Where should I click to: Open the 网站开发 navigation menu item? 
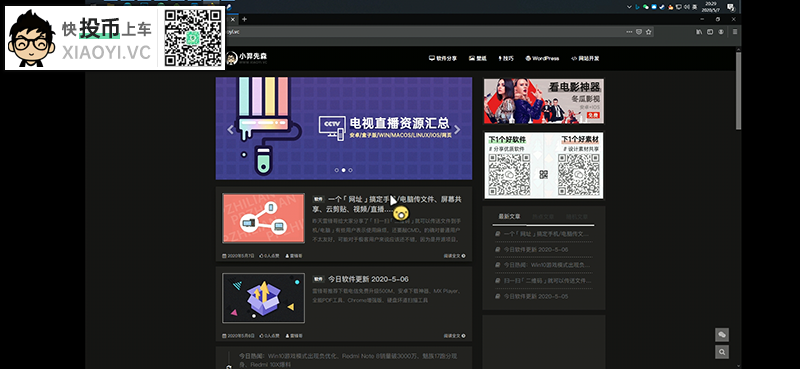pos(585,58)
